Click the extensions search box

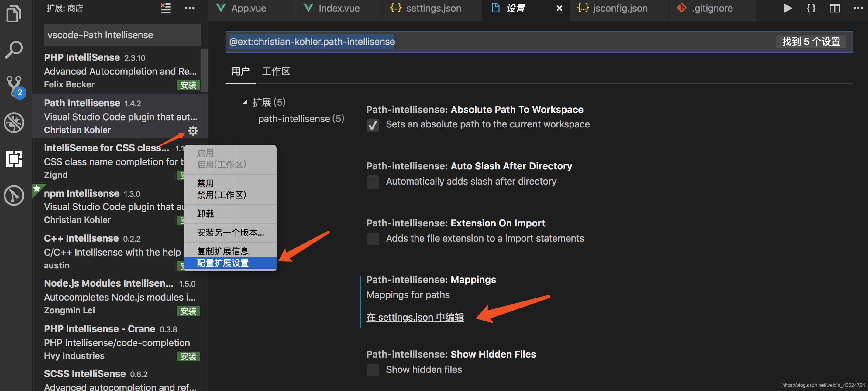coord(122,35)
